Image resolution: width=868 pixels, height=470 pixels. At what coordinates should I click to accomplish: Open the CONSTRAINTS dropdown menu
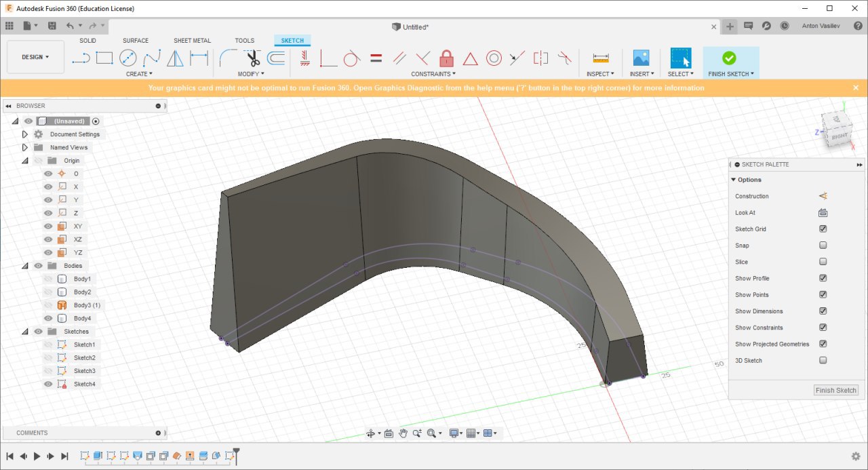click(x=433, y=74)
